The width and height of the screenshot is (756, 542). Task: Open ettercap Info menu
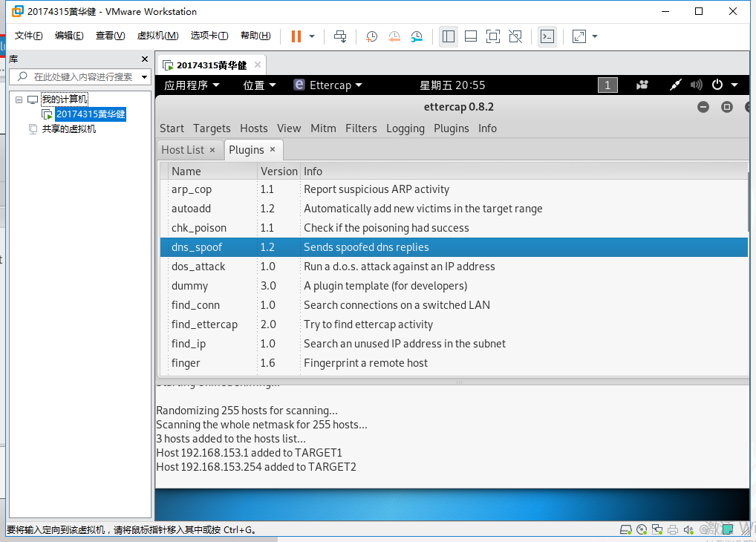tap(487, 128)
